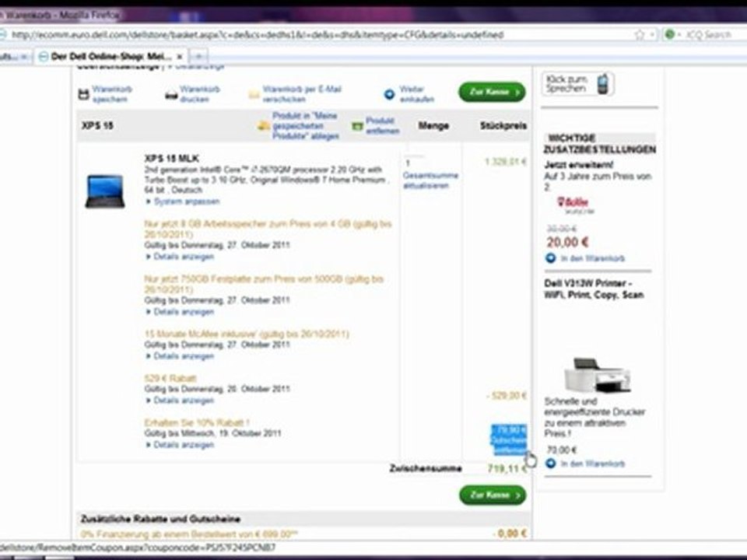Open the bookmark dropdown arrow in address bar

pos(653,35)
